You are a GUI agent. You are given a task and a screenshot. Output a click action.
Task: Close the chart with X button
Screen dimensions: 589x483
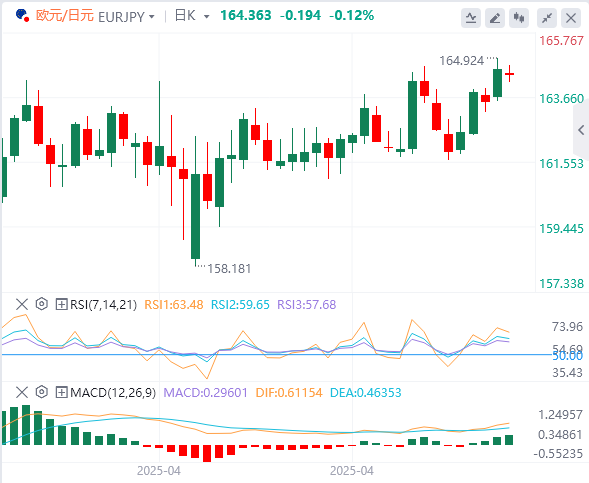tap(571, 18)
